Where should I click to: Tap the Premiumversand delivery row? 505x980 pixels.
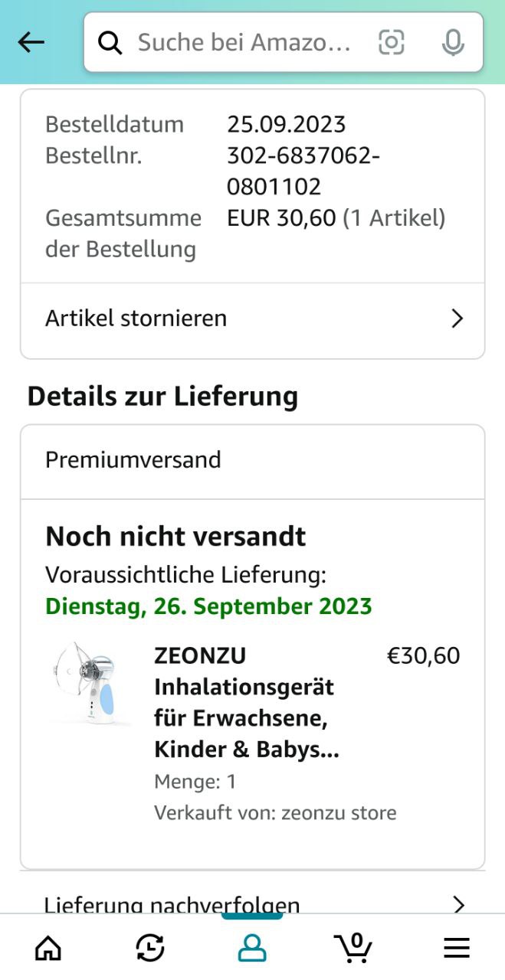[253, 460]
